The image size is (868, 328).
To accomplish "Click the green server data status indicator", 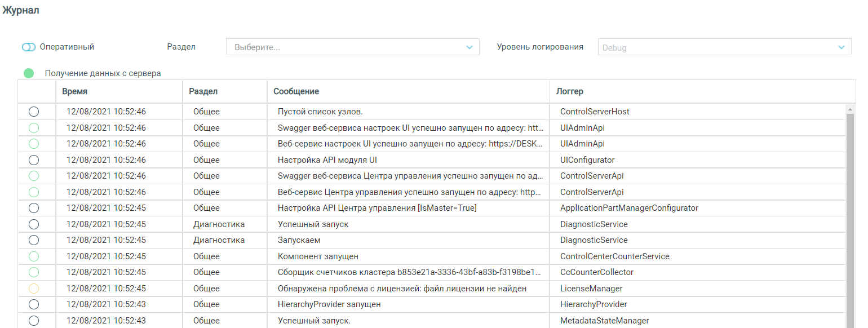I will coord(29,73).
